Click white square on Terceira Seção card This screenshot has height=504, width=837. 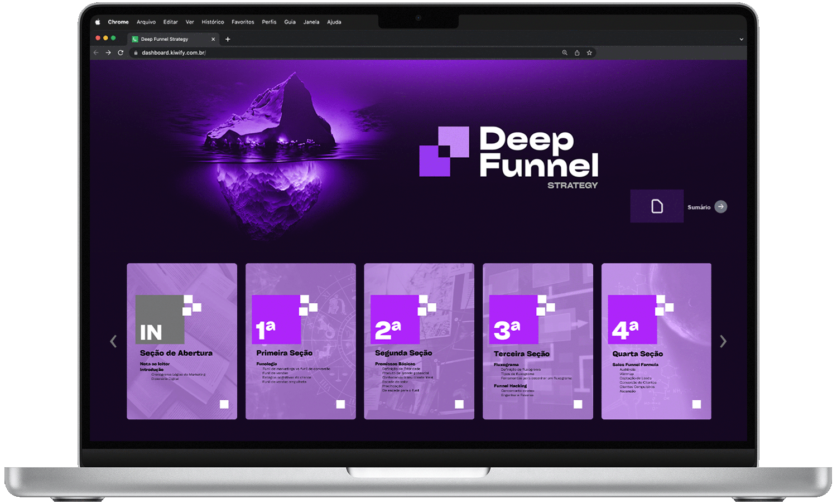point(578,404)
